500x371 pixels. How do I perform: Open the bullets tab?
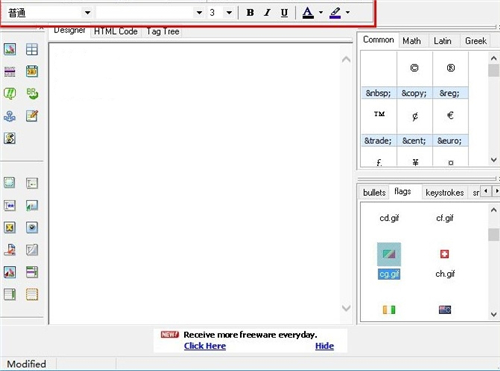tap(374, 192)
